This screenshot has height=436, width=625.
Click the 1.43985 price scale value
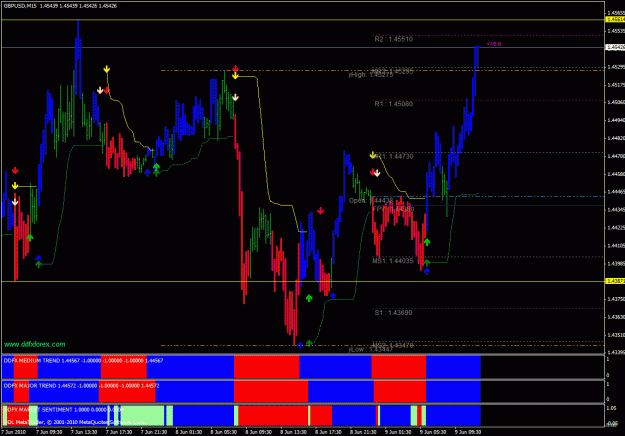pos(615,263)
